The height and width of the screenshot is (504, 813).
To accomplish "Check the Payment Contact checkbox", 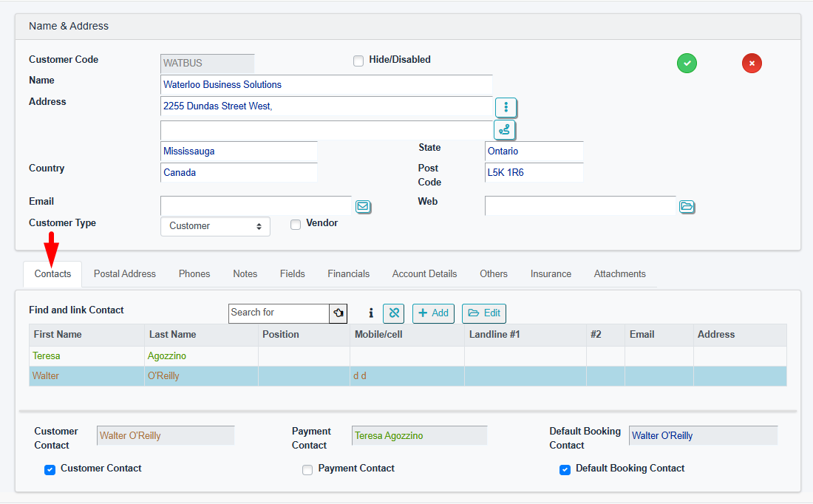I will 307,470.
